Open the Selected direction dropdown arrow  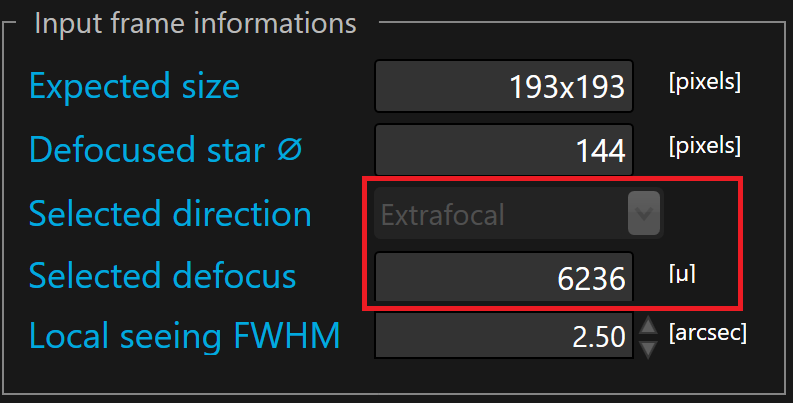[644, 213]
